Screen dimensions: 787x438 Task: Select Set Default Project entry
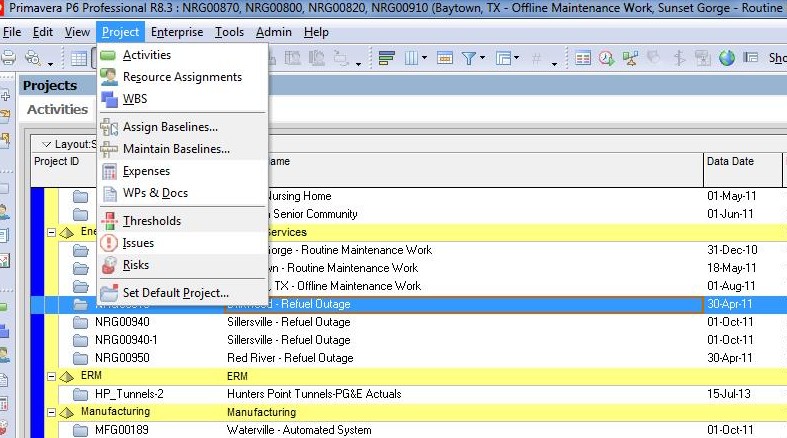[176, 293]
